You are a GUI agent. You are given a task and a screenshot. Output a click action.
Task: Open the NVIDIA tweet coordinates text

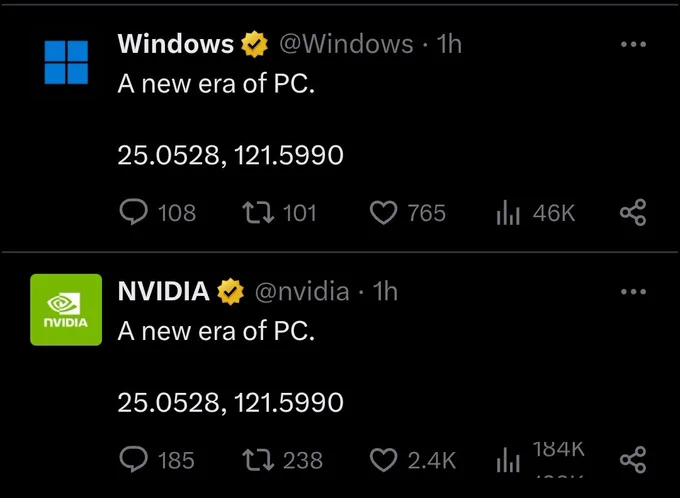click(x=230, y=402)
